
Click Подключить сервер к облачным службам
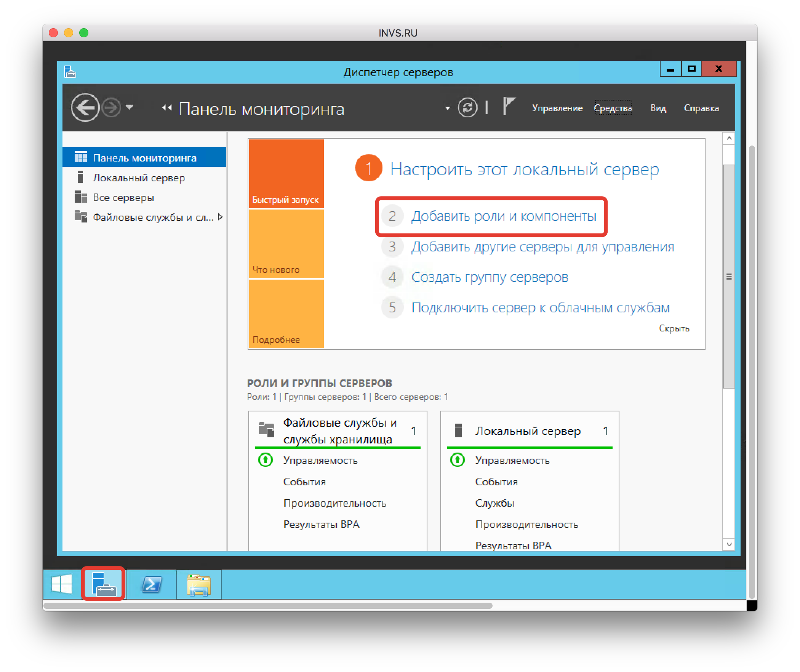(x=540, y=307)
